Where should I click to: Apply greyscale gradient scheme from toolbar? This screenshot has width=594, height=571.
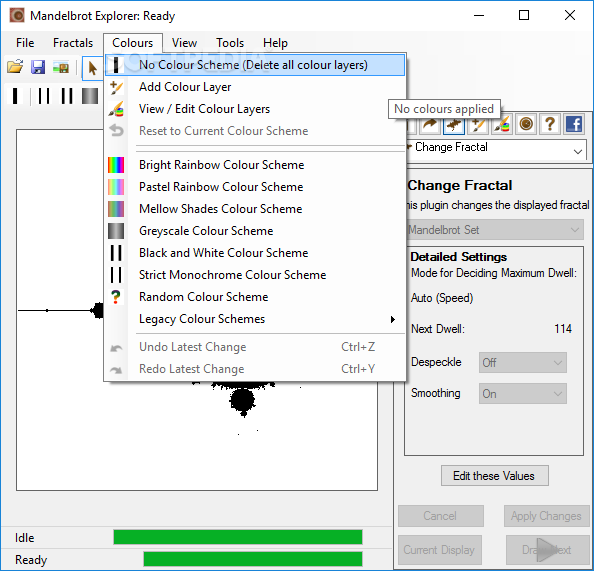click(90, 96)
